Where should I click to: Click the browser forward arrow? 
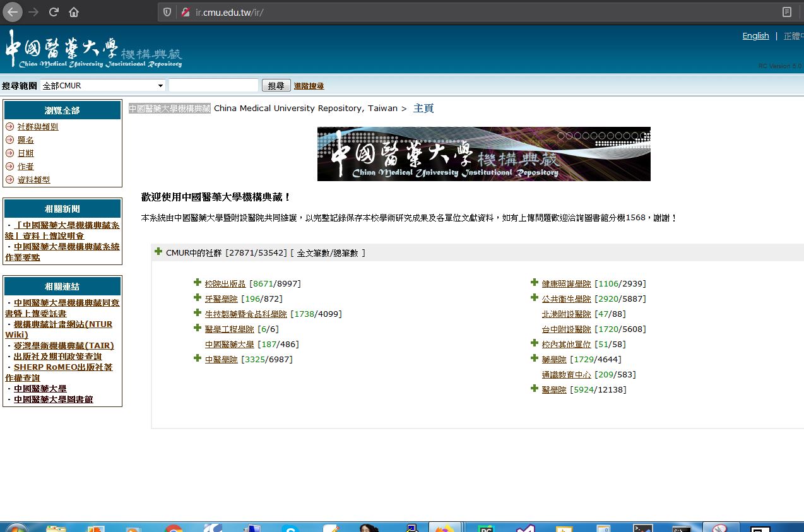33,12
